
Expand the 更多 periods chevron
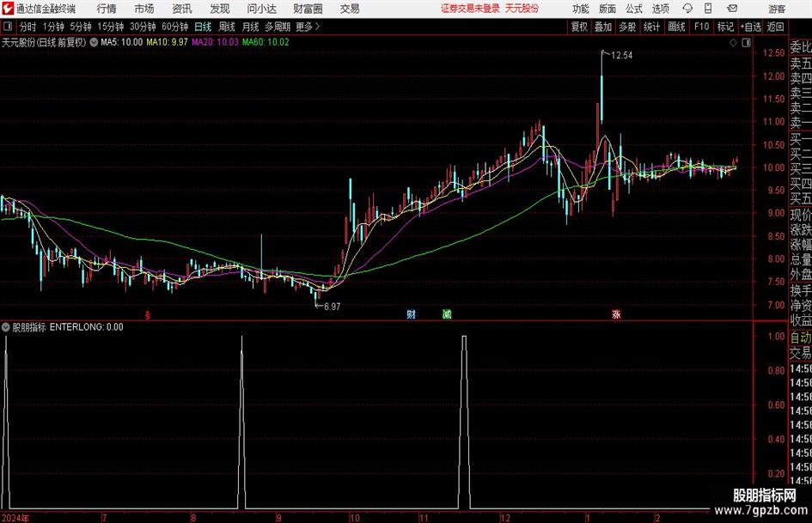click(x=317, y=27)
